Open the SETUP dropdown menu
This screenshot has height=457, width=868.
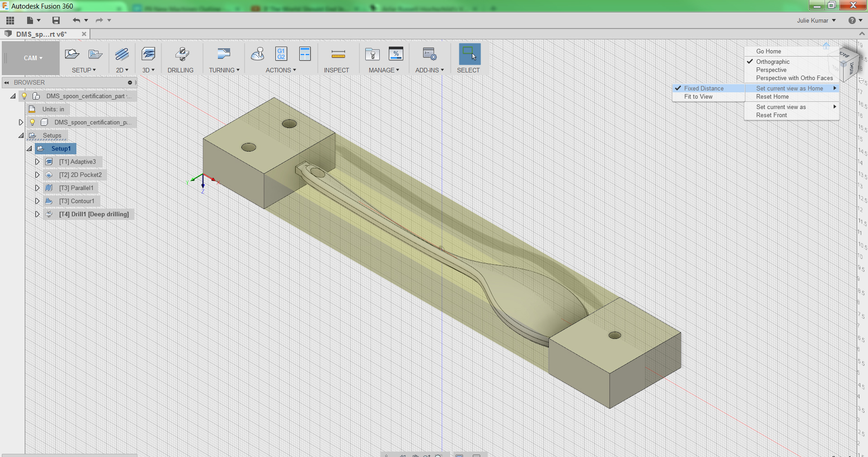pyautogui.click(x=84, y=70)
